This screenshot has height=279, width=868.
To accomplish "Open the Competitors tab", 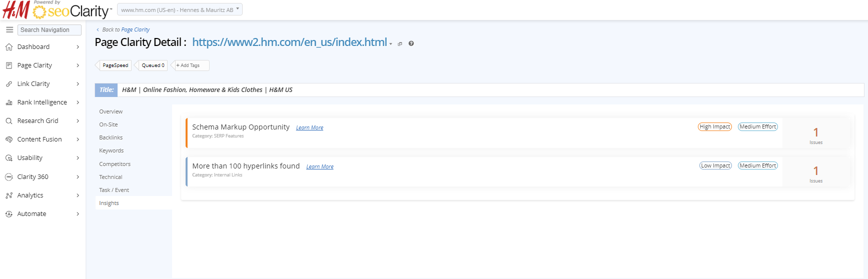I will [x=115, y=164].
